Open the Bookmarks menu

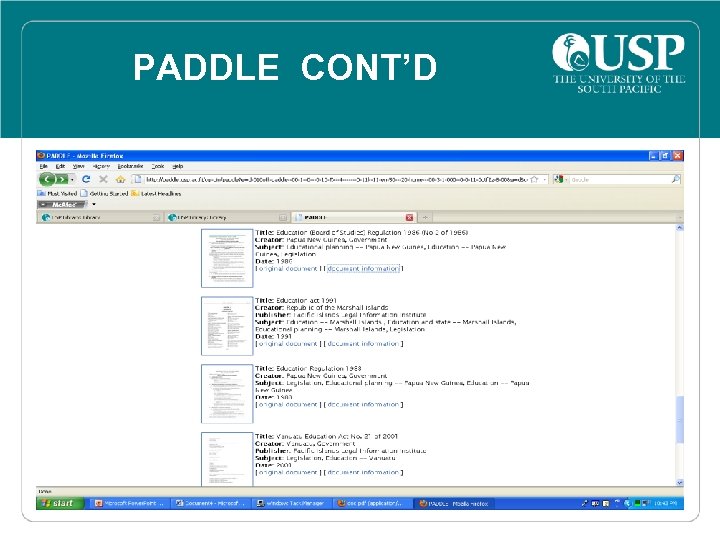130,166
